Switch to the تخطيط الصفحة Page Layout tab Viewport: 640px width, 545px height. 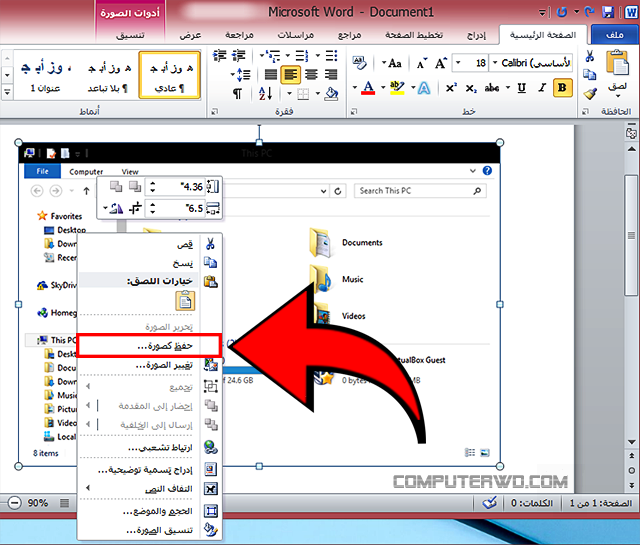414,35
